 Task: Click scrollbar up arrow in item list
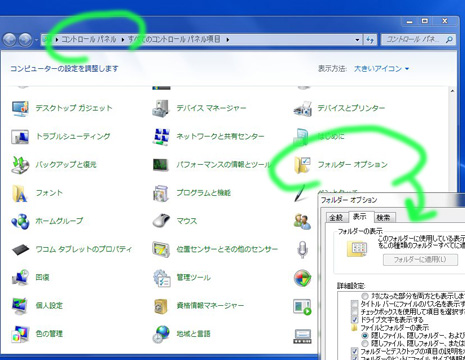pos(452,91)
